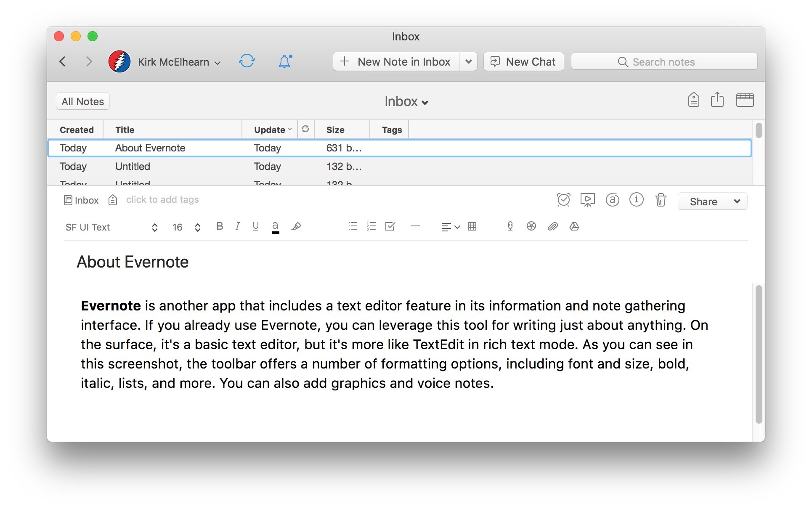The height and width of the screenshot is (509, 812).
Task: Click to add tags field
Action: point(162,199)
